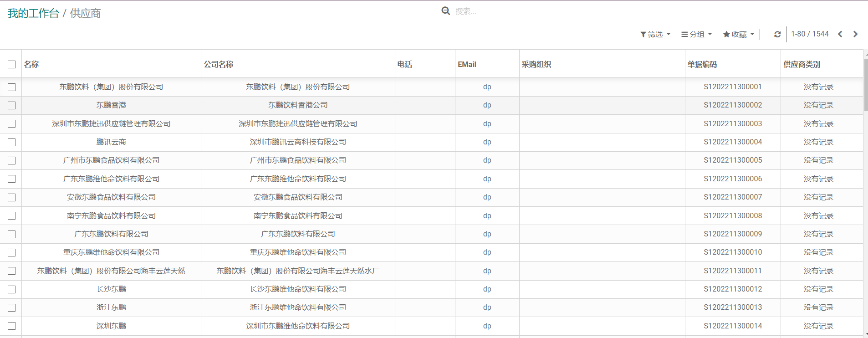Click company cell 长沙东鹏维他命饮料有限公司
The width and height of the screenshot is (868, 338).
click(x=298, y=289)
